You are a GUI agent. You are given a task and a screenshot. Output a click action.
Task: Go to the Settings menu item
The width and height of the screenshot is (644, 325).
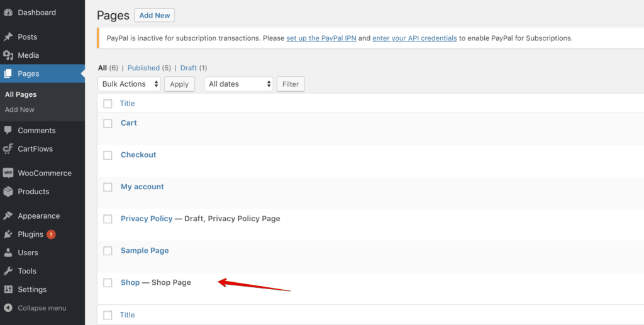pos(32,290)
